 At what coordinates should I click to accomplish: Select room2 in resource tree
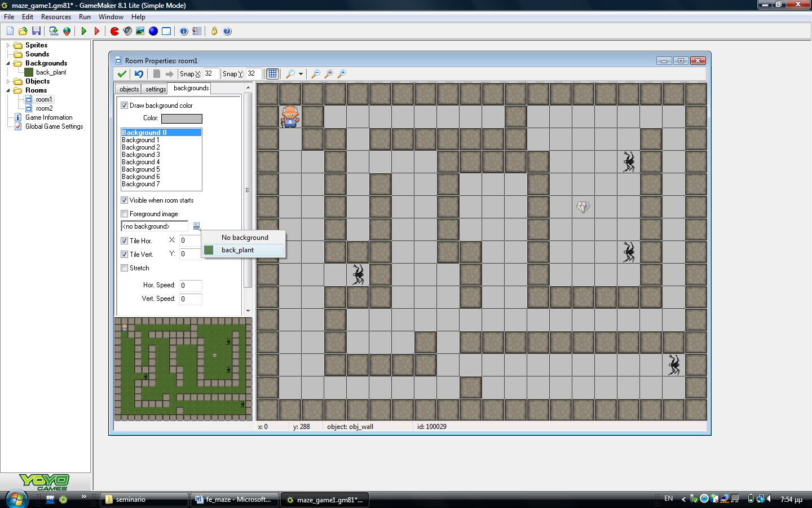coord(44,108)
